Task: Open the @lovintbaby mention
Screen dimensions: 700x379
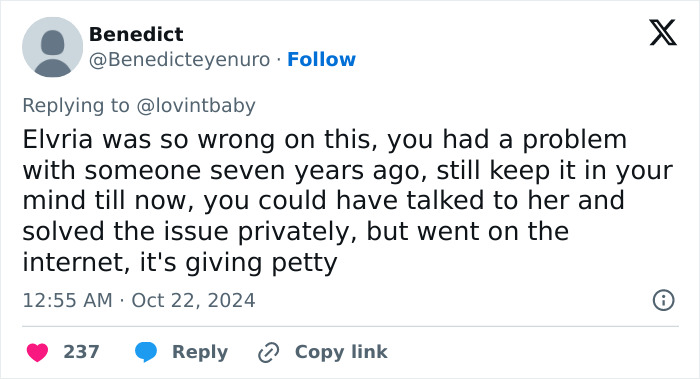Action: (x=196, y=106)
